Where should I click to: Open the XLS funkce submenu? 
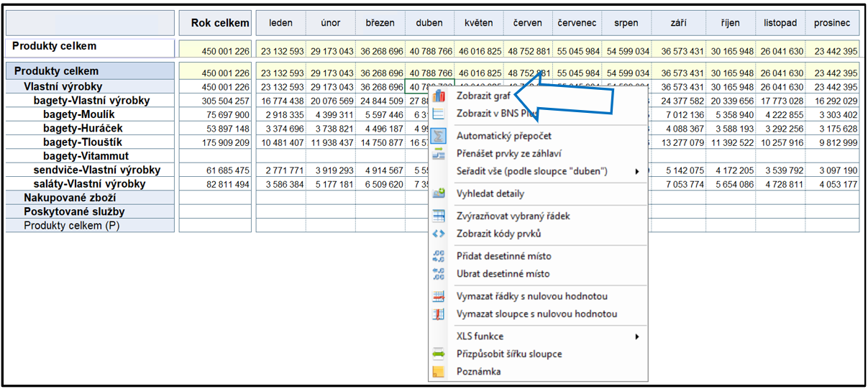pyautogui.click(x=537, y=337)
